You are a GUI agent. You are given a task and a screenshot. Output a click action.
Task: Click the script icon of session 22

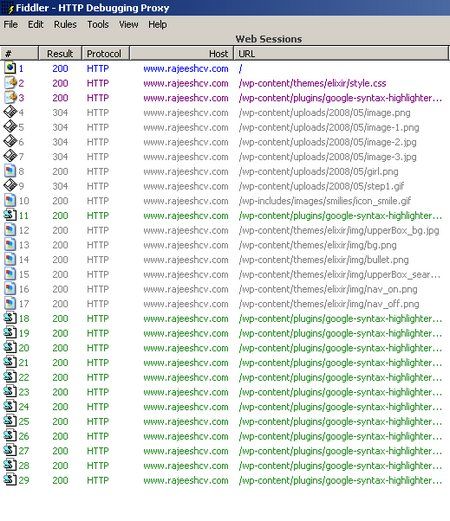(10, 377)
